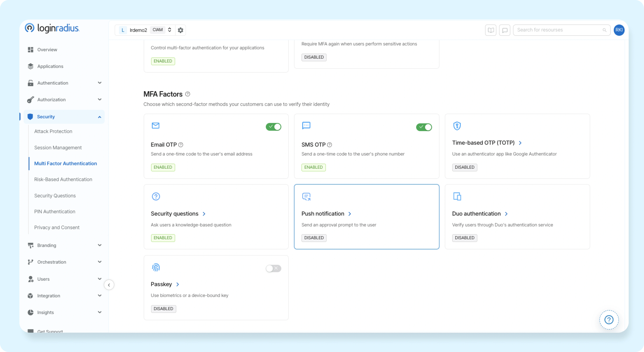
Task: Click the Search for resources field
Action: pyautogui.click(x=561, y=30)
